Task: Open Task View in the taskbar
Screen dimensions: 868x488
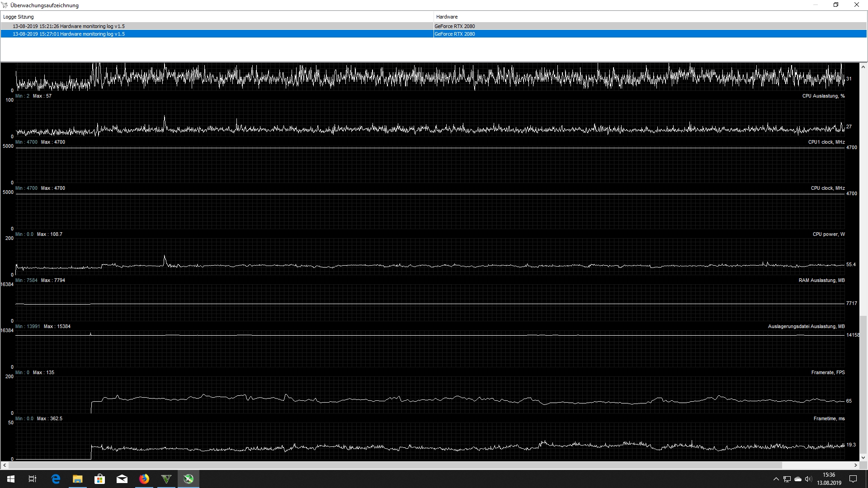Action: coord(33,479)
